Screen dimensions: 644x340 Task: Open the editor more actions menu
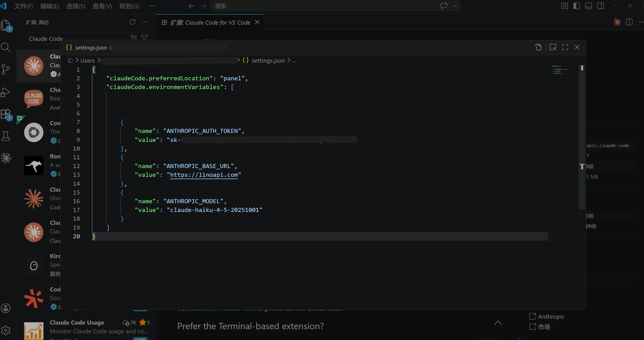pos(641,22)
